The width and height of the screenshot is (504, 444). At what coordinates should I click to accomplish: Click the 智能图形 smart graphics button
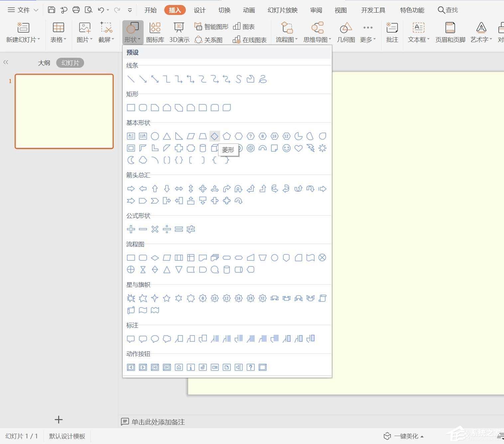click(x=211, y=27)
